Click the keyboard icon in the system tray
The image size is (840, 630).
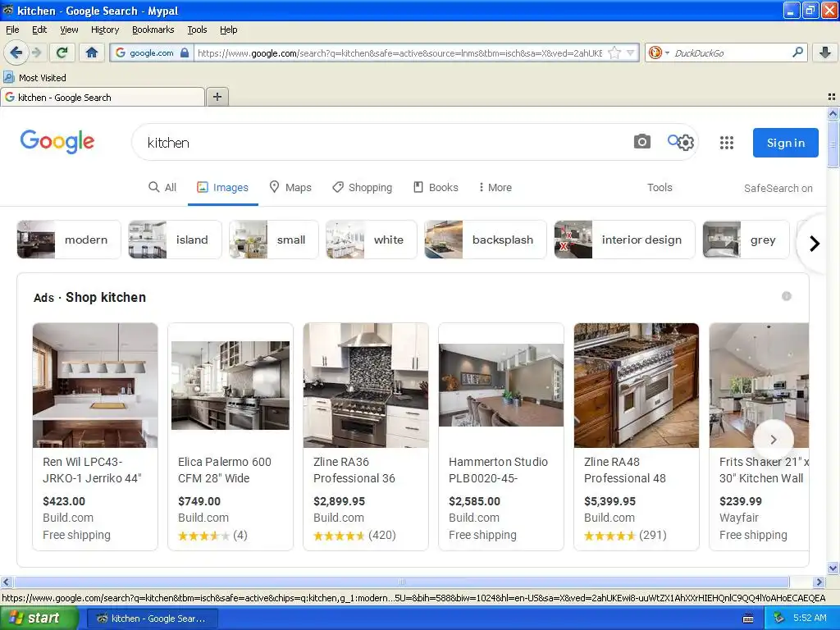(748, 619)
